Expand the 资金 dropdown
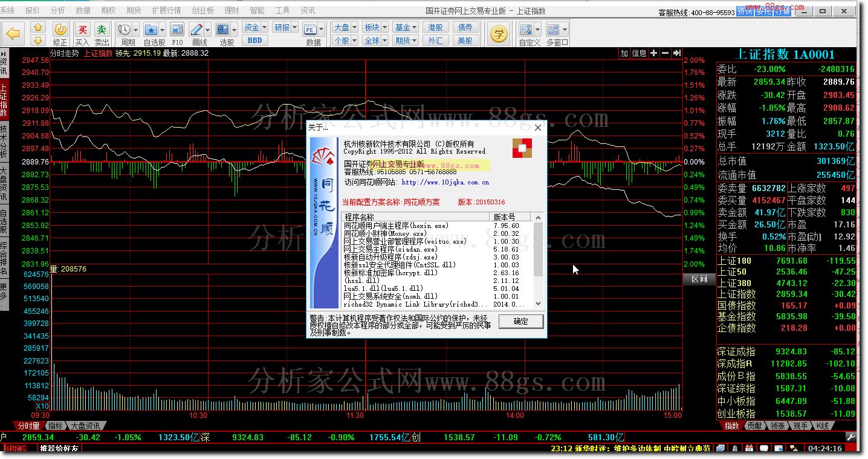Viewport: 868px width, 459px height. coord(264,27)
